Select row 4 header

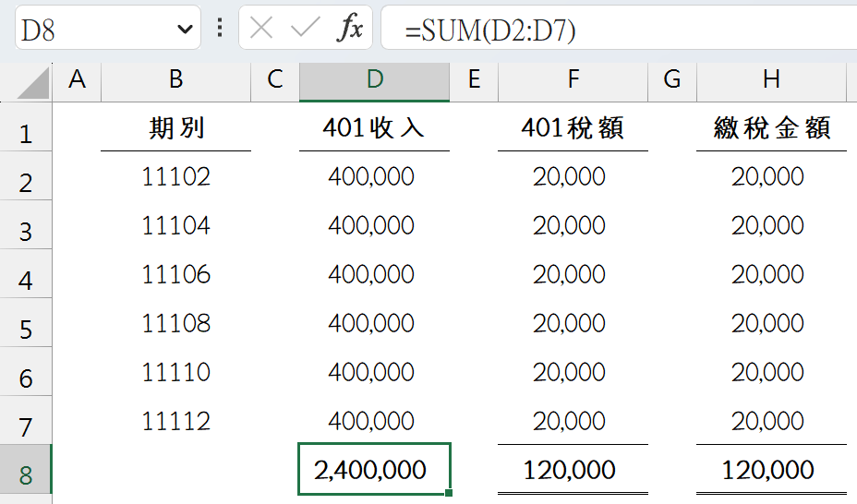pyautogui.click(x=26, y=274)
